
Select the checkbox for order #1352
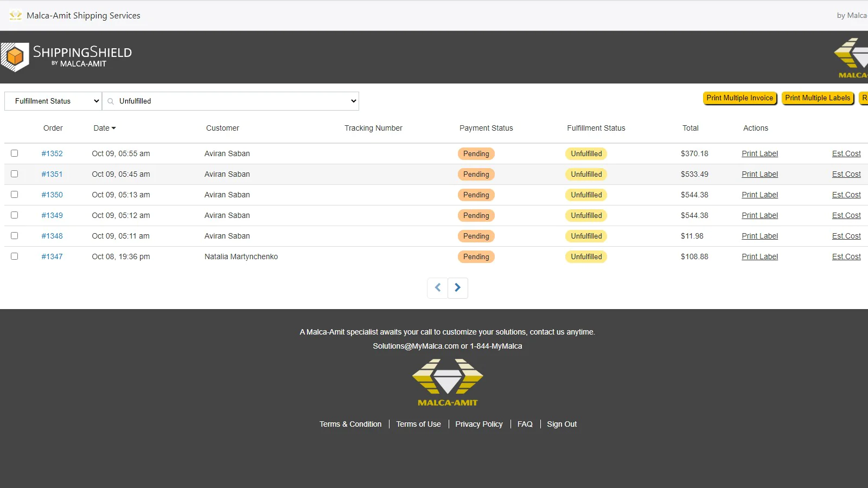(14, 153)
